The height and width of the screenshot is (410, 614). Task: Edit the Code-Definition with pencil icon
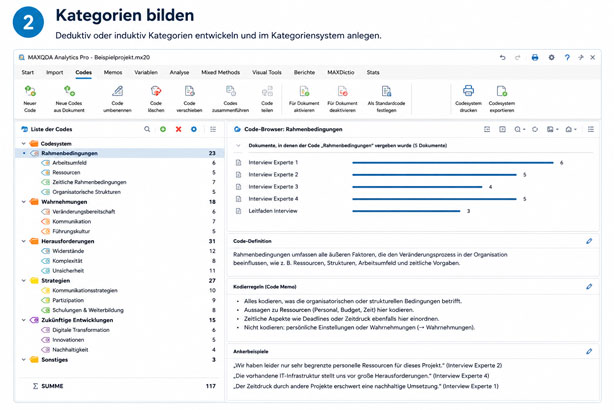(589, 241)
